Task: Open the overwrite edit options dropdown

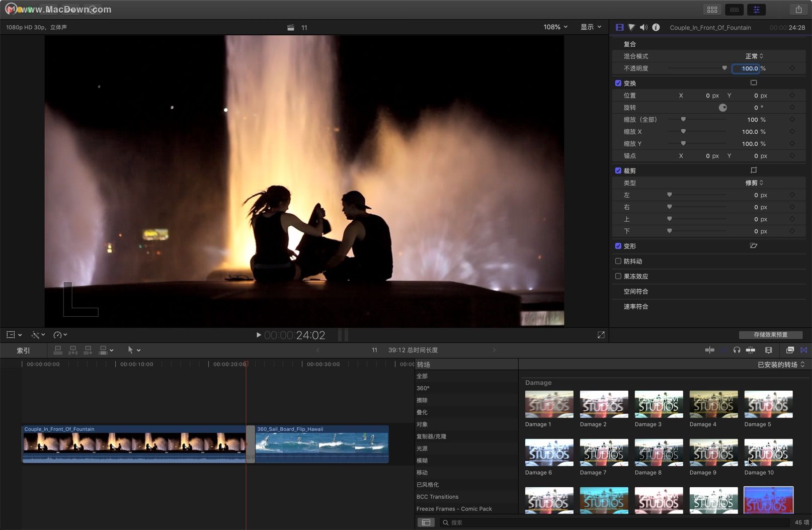Action: [106, 350]
